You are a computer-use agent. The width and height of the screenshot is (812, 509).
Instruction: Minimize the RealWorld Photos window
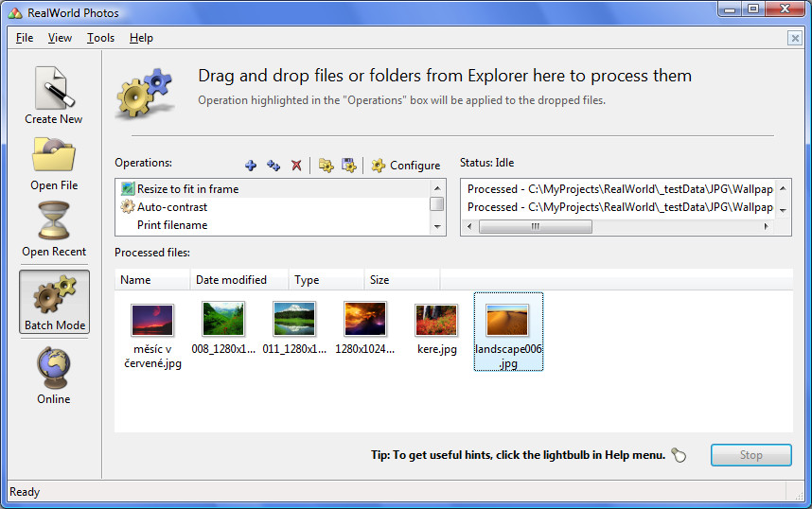pos(731,9)
